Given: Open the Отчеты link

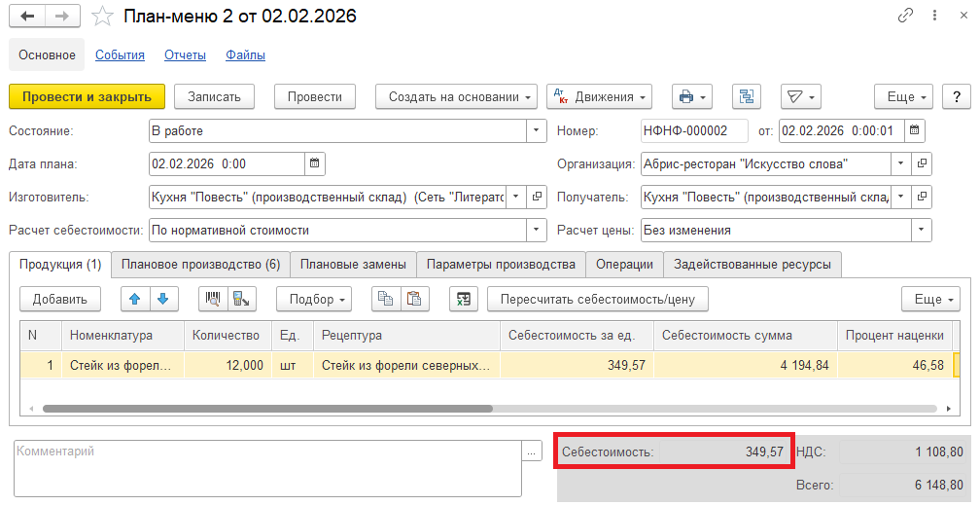Looking at the screenshot, I should coord(185,55).
